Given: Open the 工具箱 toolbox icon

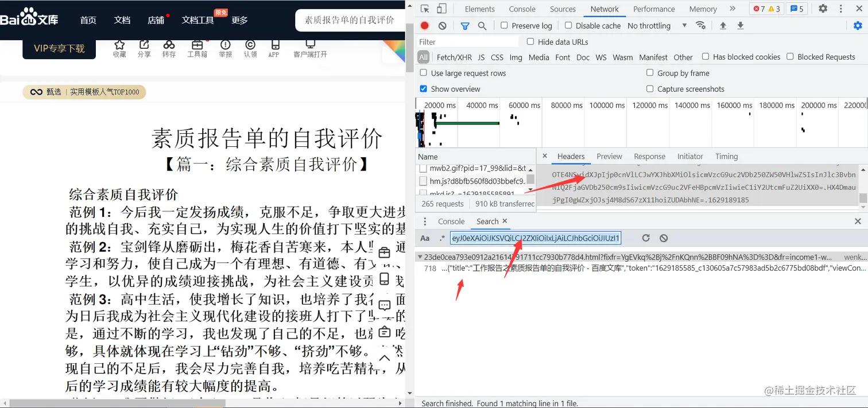Looking at the screenshot, I should coord(197,45).
